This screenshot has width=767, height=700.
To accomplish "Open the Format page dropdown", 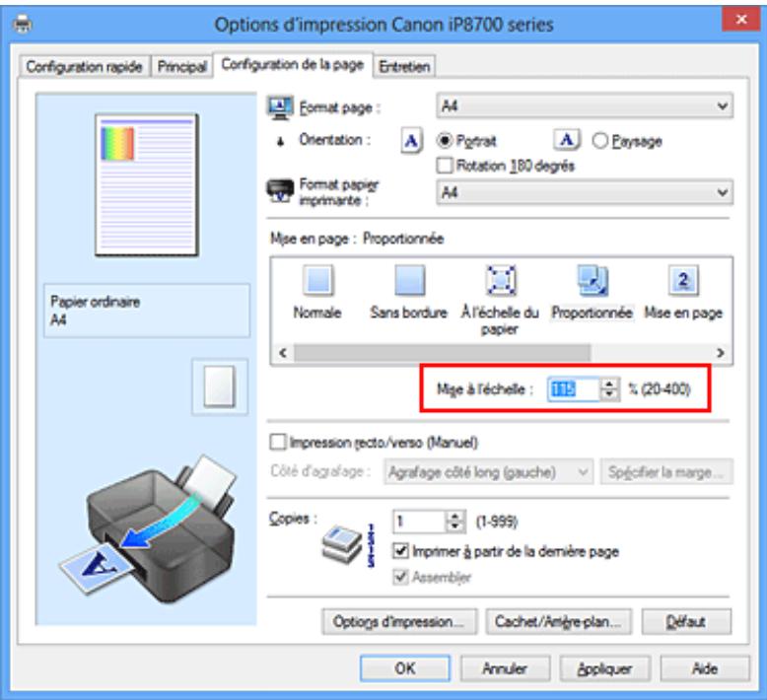I will click(x=585, y=106).
